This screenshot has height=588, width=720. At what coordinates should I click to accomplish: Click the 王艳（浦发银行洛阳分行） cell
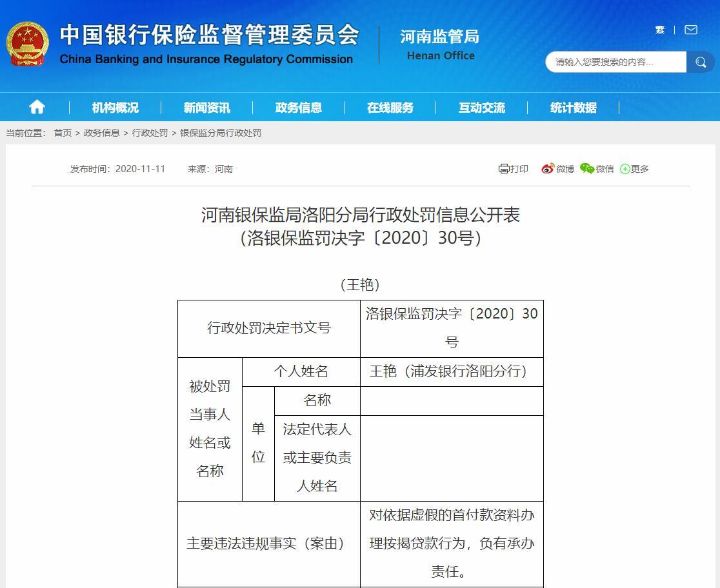(x=452, y=372)
